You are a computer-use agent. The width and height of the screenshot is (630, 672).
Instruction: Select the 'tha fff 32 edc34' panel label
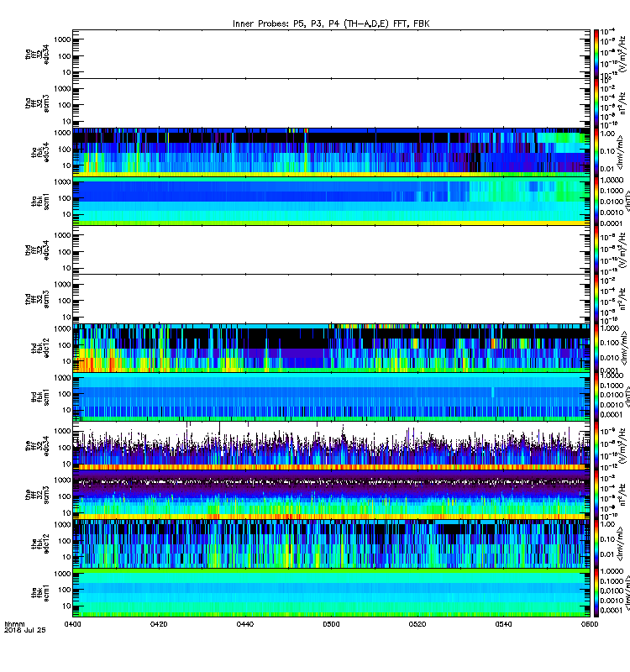pyautogui.click(x=37, y=54)
